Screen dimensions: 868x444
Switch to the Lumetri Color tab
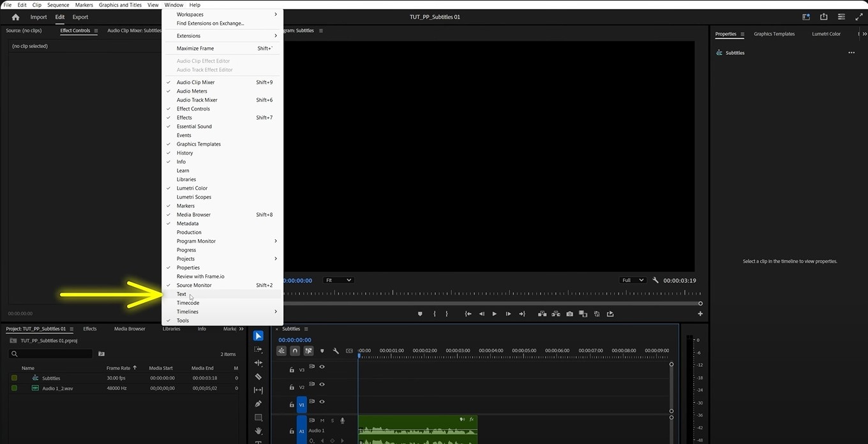click(826, 34)
